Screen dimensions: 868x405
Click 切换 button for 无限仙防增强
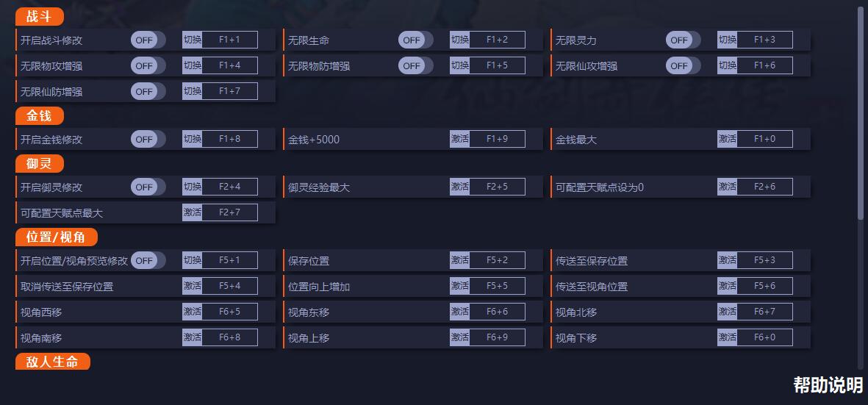pyautogui.click(x=192, y=91)
